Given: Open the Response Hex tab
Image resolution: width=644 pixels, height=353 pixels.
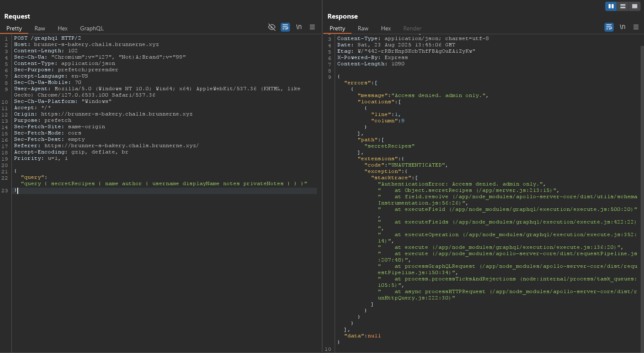Looking at the screenshot, I should click(386, 28).
